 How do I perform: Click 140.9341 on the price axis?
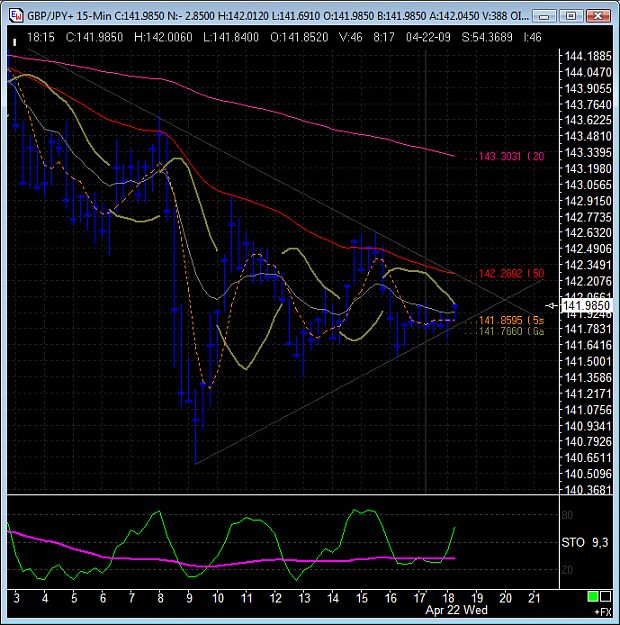tap(588, 426)
